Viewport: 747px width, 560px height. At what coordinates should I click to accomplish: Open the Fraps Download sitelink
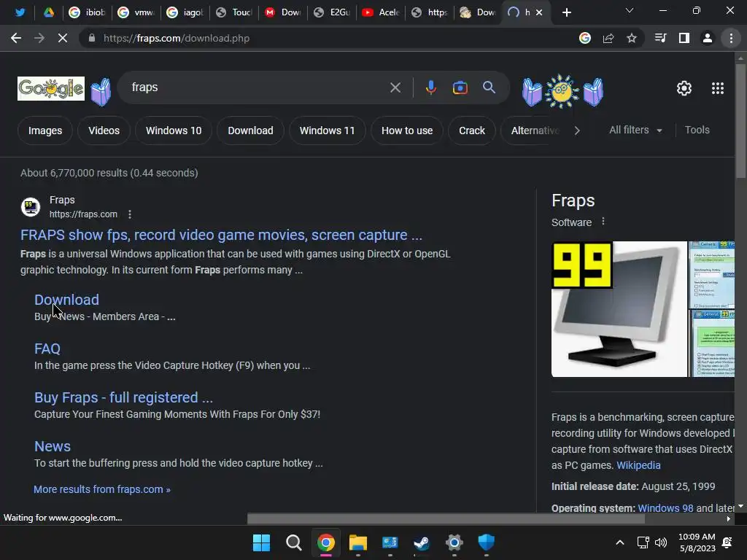(66, 300)
